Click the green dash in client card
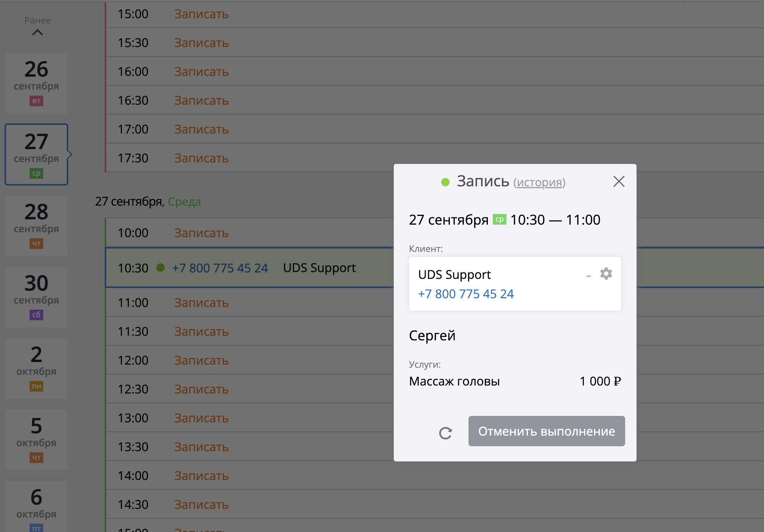Image resolution: width=764 pixels, height=532 pixels. 588,276
